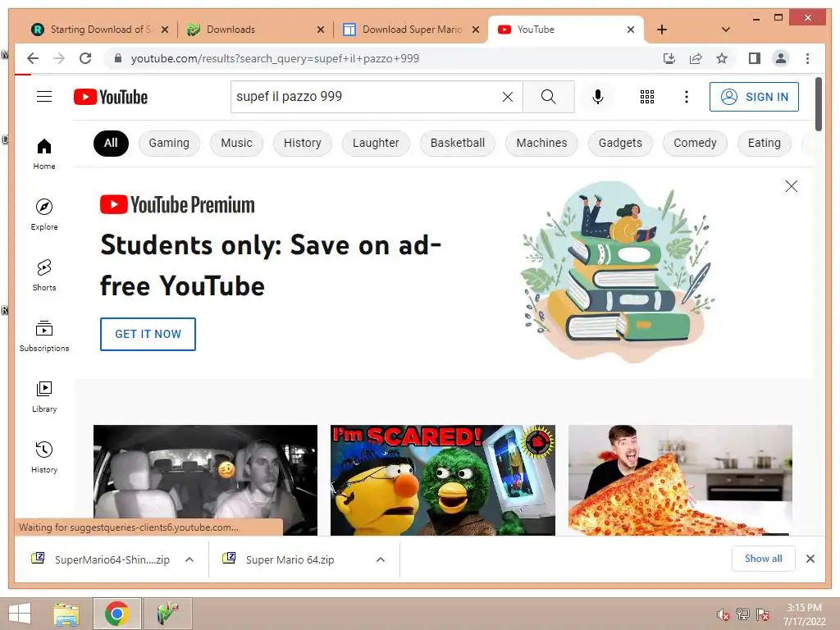The height and width of the screenshot is (630, 840).
Task: Select the Eating filter chip
Action: pyautogui.click(x=764, y=143)
